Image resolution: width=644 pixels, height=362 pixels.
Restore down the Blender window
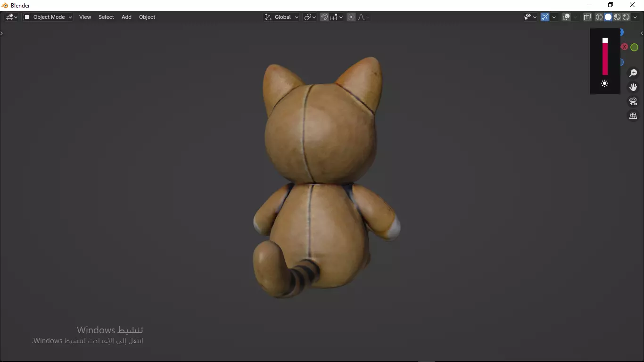click(611, 5)
